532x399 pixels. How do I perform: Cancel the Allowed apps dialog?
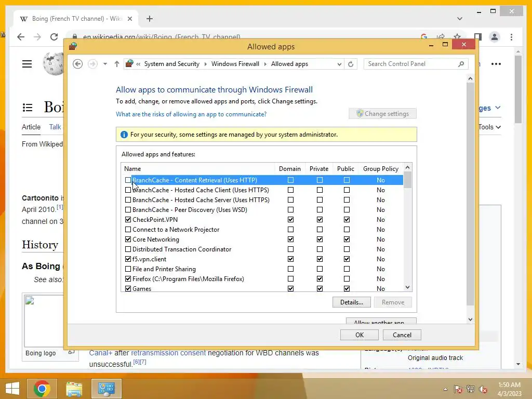[x=402, y=335]
